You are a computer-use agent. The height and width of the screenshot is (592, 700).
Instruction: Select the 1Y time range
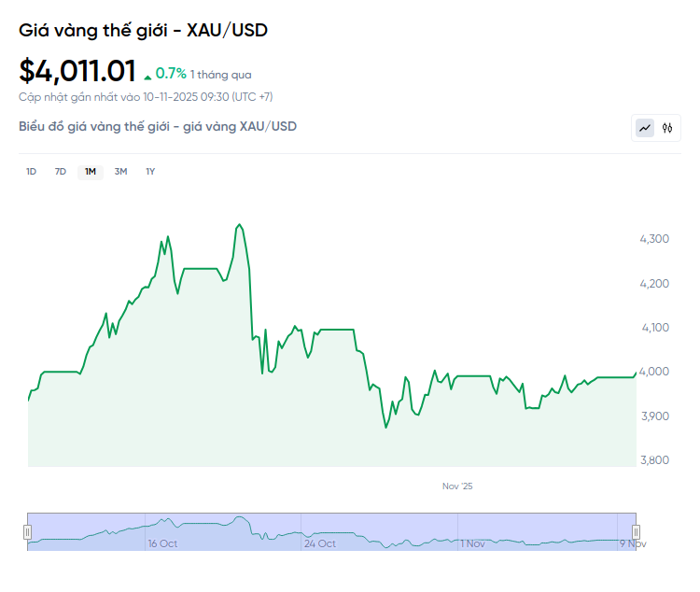[150, 172]
